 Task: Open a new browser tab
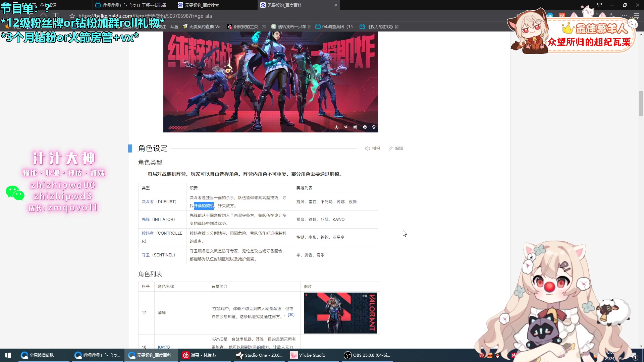346,5
